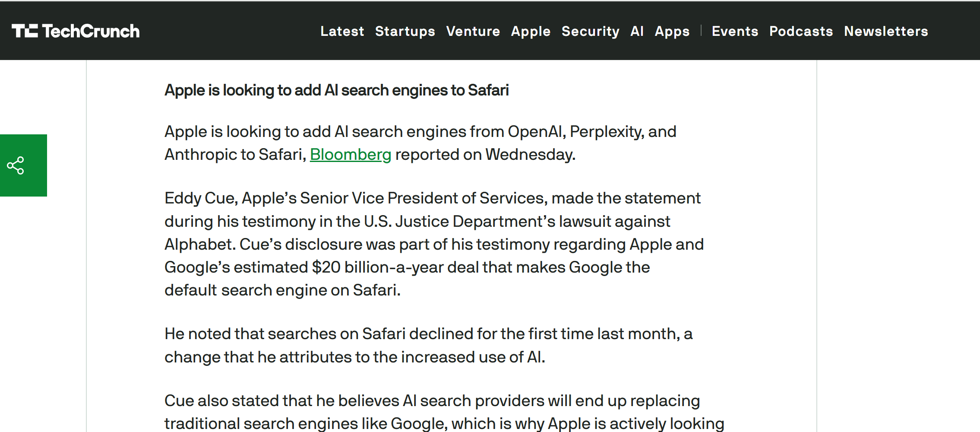Select the AI navigation item
This screenshot has width=980, height=432.
pyautogui.click(x=637, y=31)
